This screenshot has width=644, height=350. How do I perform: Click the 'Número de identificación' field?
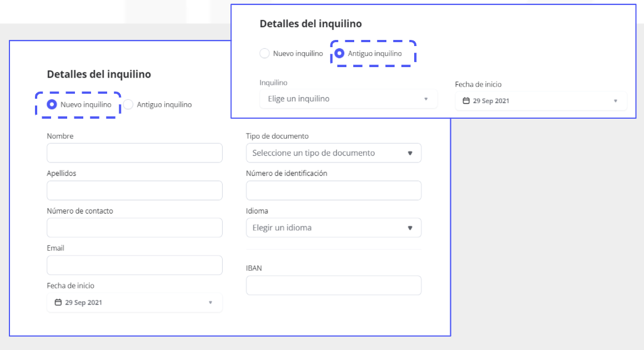click(x=333, y=190)
